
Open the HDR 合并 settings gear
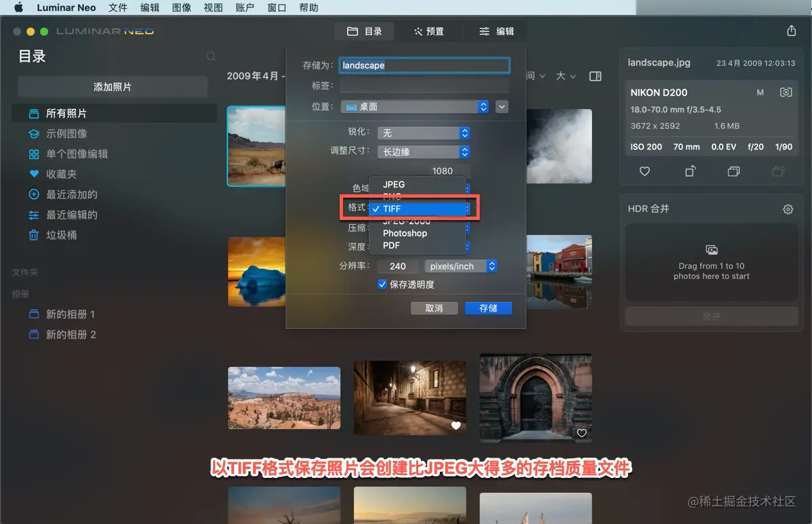click(x=788, y=209)
